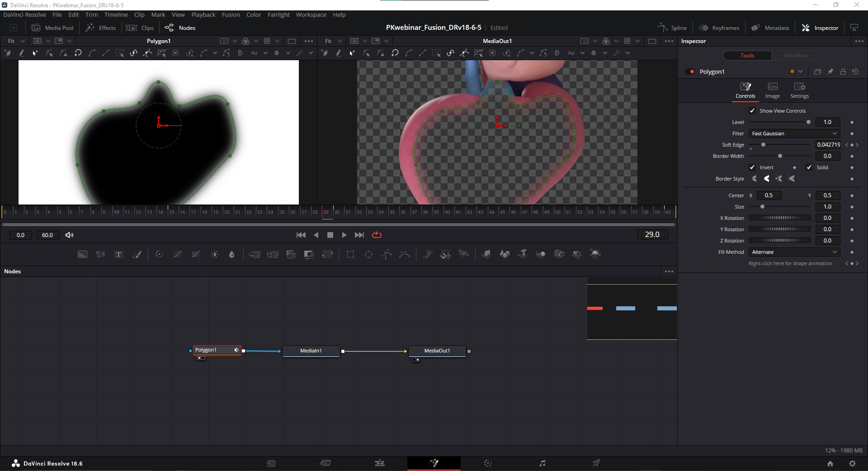
Task: Switch to the Settings tab in Inspector
Action: click(x=799, y=90)
